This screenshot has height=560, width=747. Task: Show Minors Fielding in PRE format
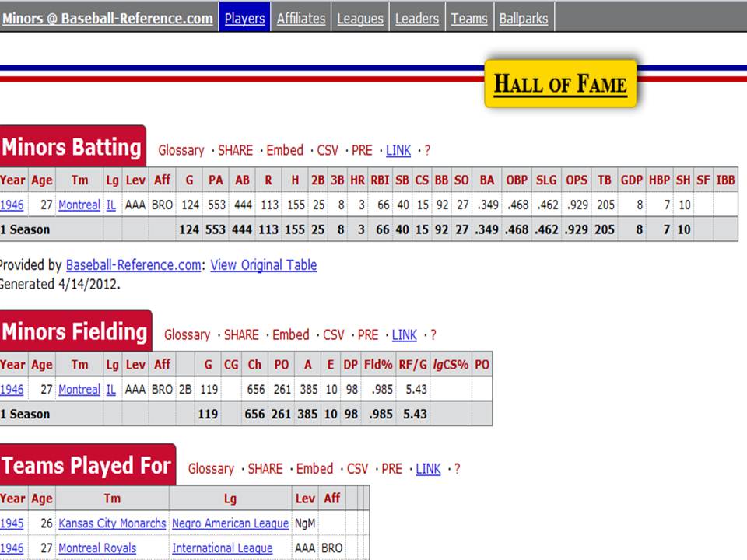pos(368,334)
